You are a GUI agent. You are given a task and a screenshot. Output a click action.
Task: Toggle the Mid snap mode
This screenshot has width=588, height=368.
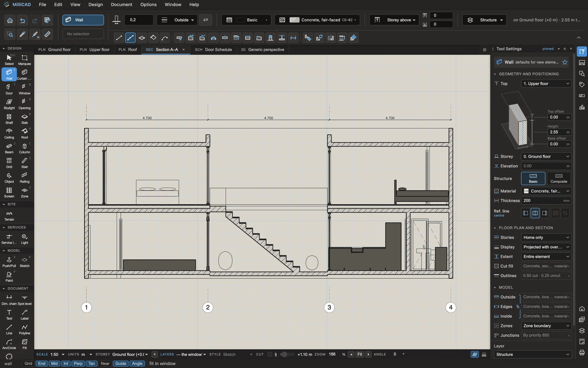tap(54, 364)
